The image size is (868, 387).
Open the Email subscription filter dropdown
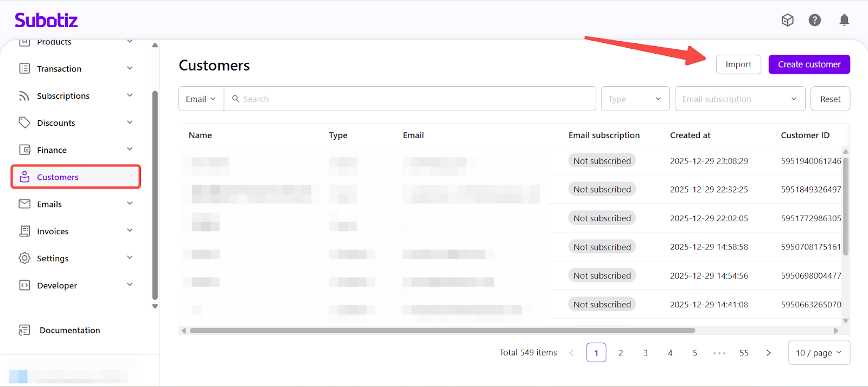pos(739,99)
